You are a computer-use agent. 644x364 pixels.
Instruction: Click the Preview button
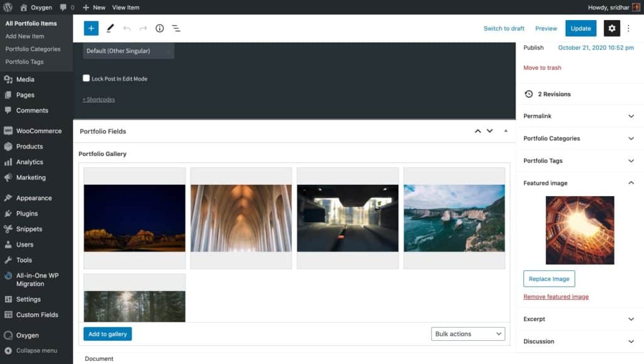[546, 28]
